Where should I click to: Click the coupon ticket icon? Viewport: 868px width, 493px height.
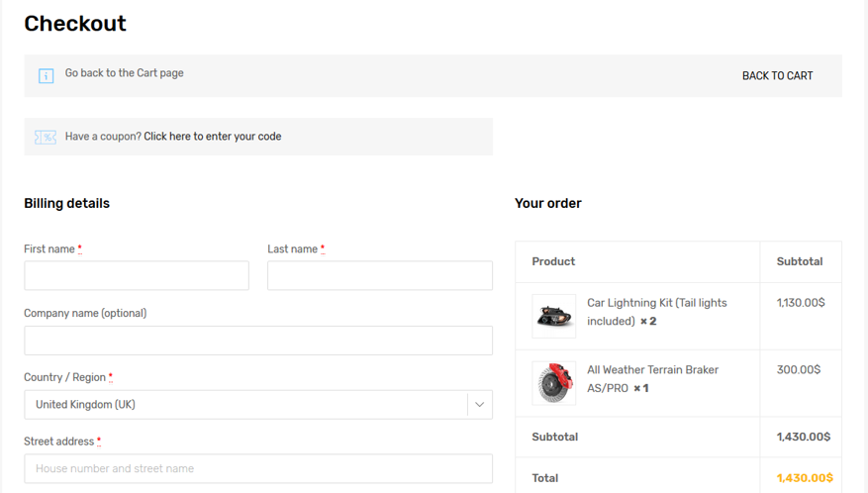[46, 137]
